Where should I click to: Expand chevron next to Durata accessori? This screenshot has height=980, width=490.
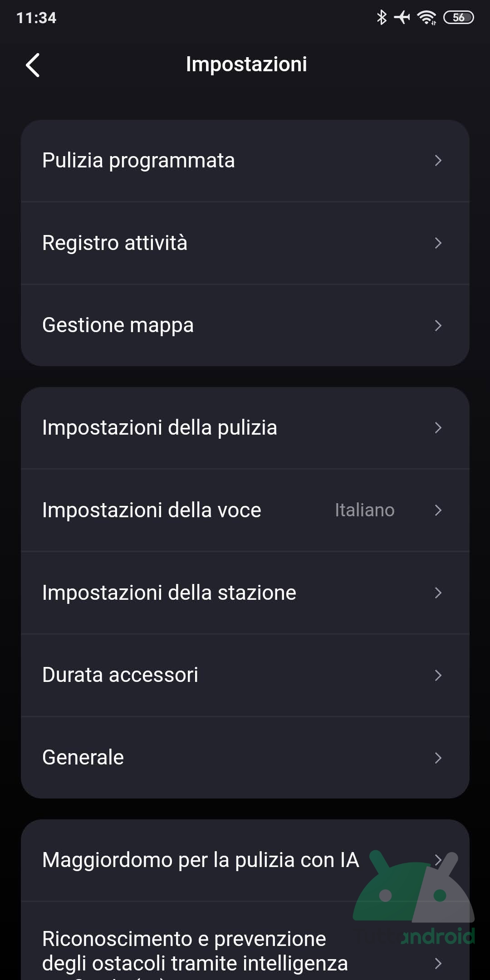point(438,675)
